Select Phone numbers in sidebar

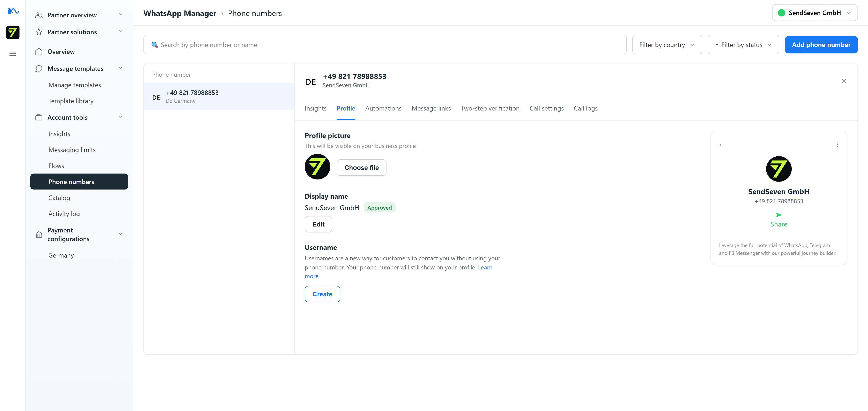click(79, 182)
